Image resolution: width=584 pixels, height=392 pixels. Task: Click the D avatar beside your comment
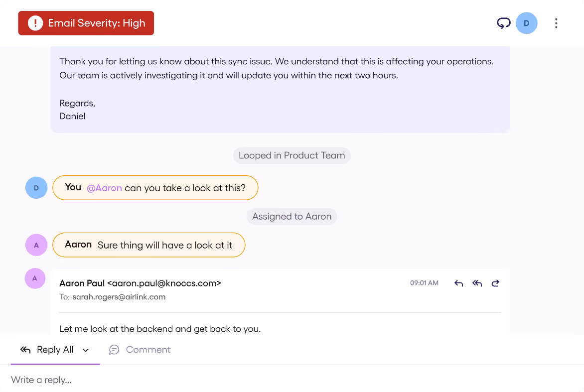[36, 188]
